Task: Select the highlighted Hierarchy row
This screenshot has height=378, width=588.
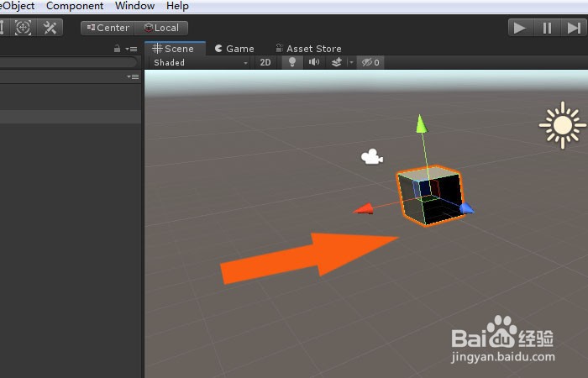Action: tap(70, 117)
